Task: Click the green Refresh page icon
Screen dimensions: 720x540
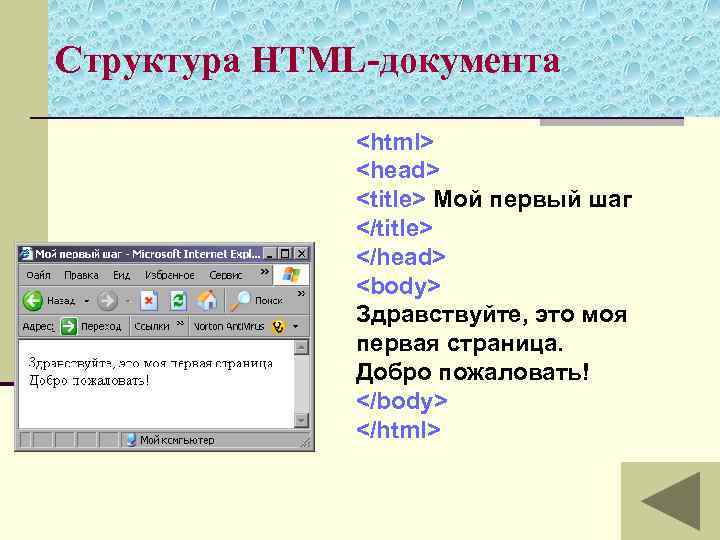Action: pyautogui.click(x=178, y=301)
